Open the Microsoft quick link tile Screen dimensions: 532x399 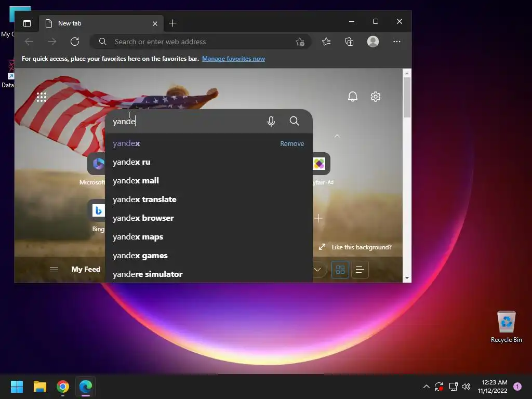pos(96,164)
